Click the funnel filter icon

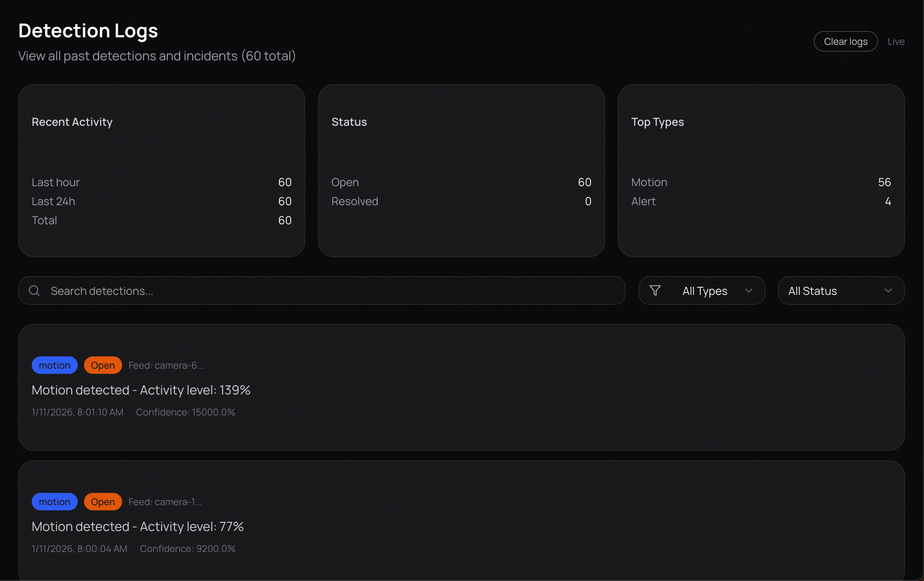(x=655, y=290)
